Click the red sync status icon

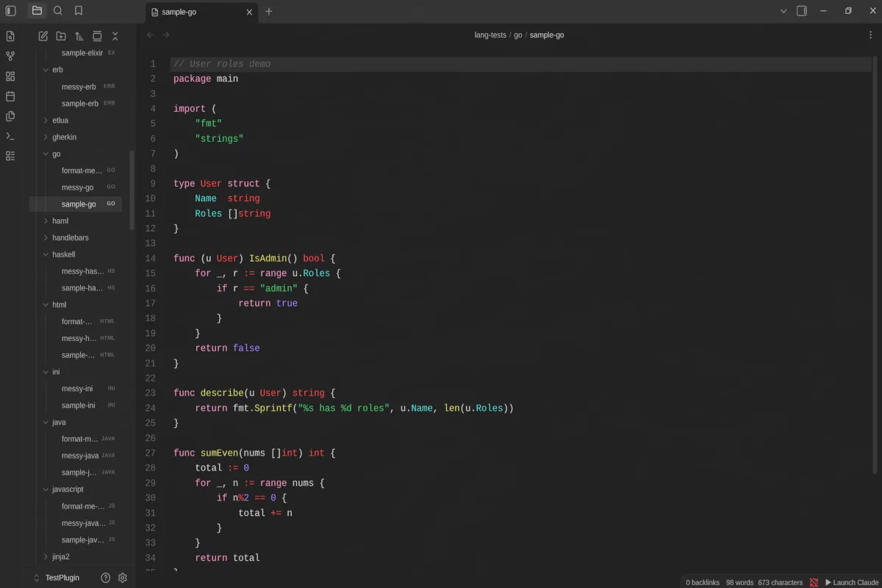[x=814, y=582]
